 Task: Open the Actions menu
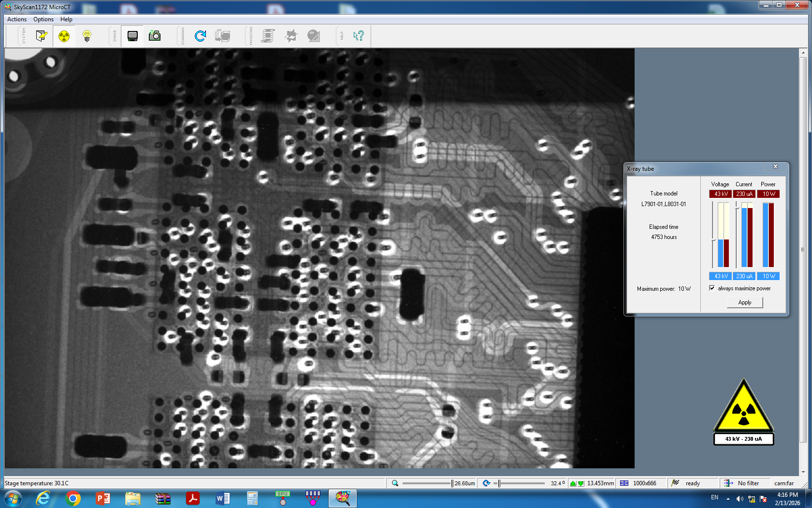[17, 19]
